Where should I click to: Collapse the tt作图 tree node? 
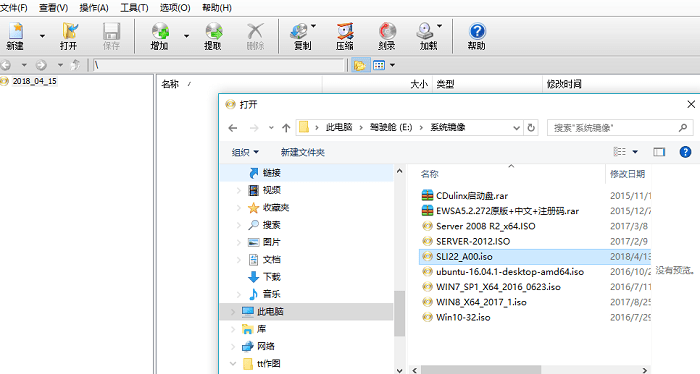233,363
